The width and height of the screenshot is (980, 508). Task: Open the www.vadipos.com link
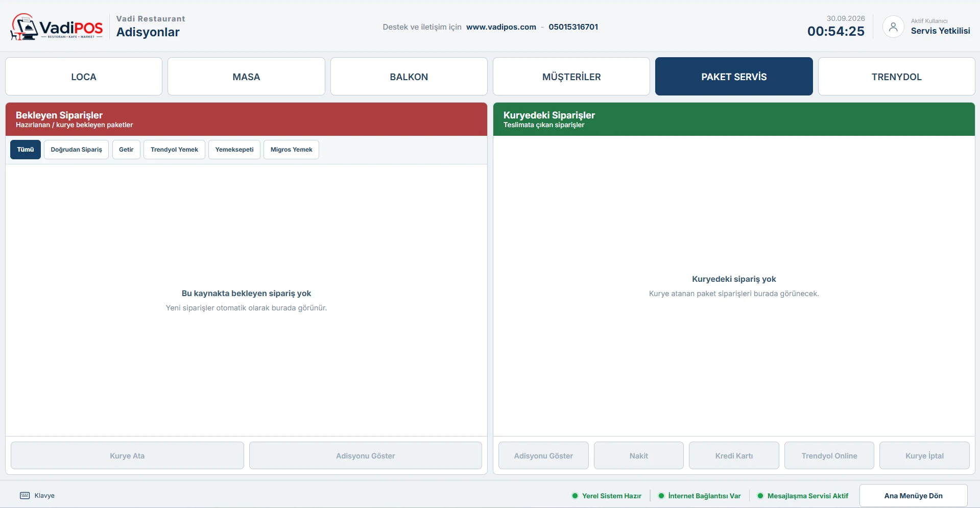(x=501, y=27)
